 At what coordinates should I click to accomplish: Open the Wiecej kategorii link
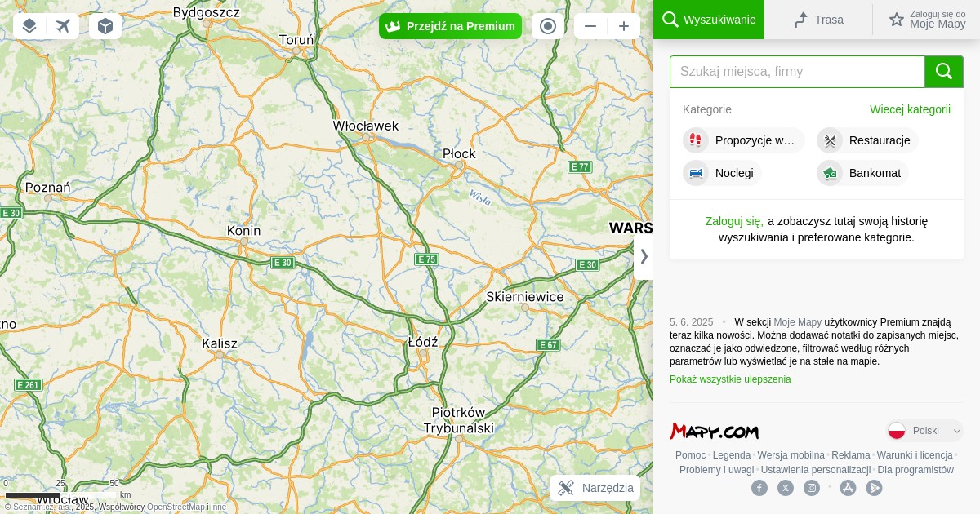click(910, 109)
